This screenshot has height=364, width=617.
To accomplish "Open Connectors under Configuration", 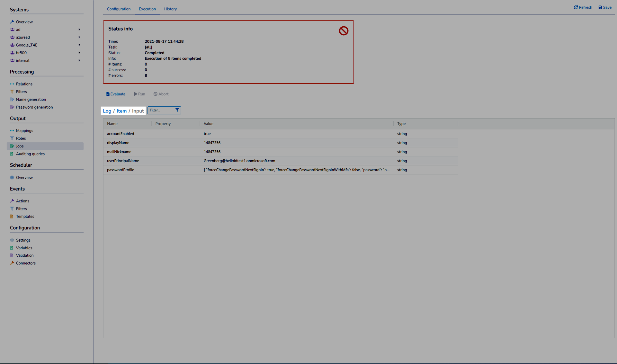I will coord(26,263).
